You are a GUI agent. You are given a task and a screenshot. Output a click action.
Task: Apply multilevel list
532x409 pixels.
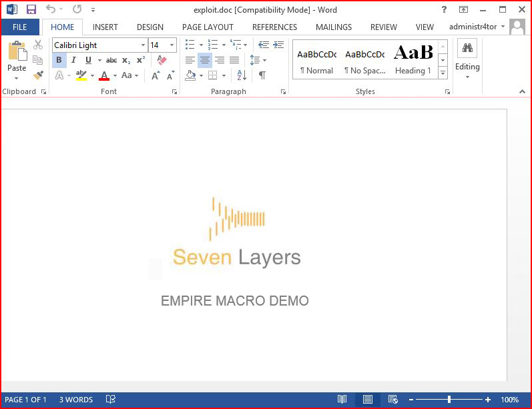236,45
